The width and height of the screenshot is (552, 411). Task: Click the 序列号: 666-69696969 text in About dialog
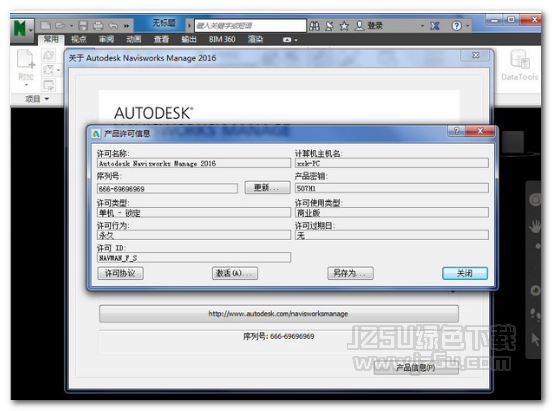pos(278,336)
